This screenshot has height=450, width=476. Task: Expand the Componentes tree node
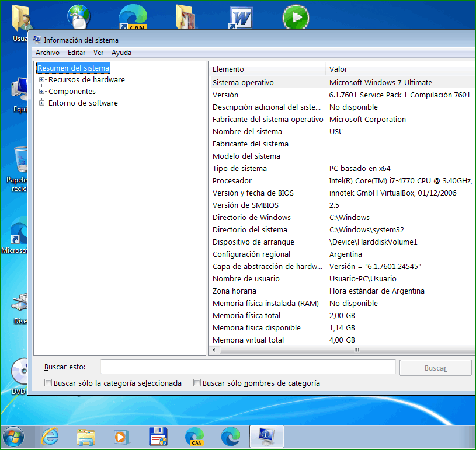41,91
